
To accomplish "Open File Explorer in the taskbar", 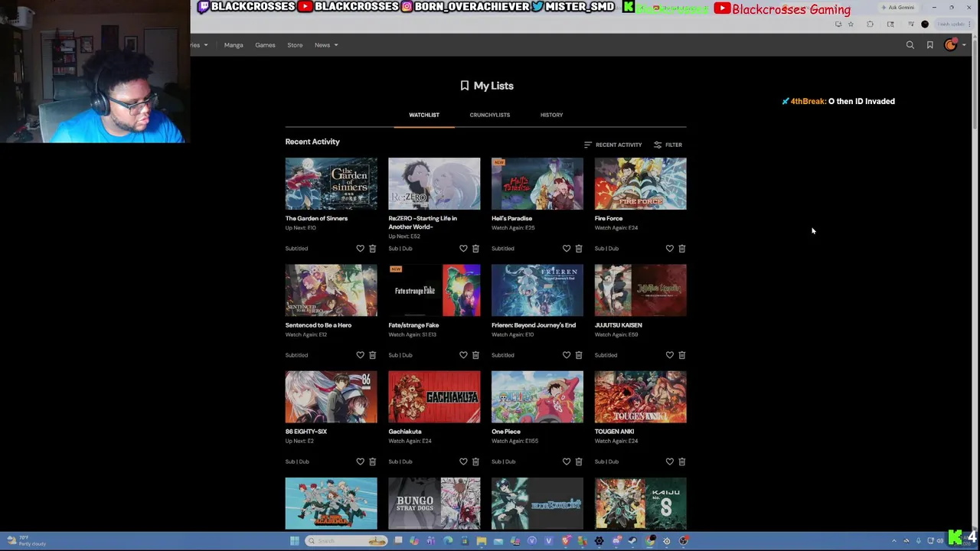I will pyautogui.click(x=482, y=541).
